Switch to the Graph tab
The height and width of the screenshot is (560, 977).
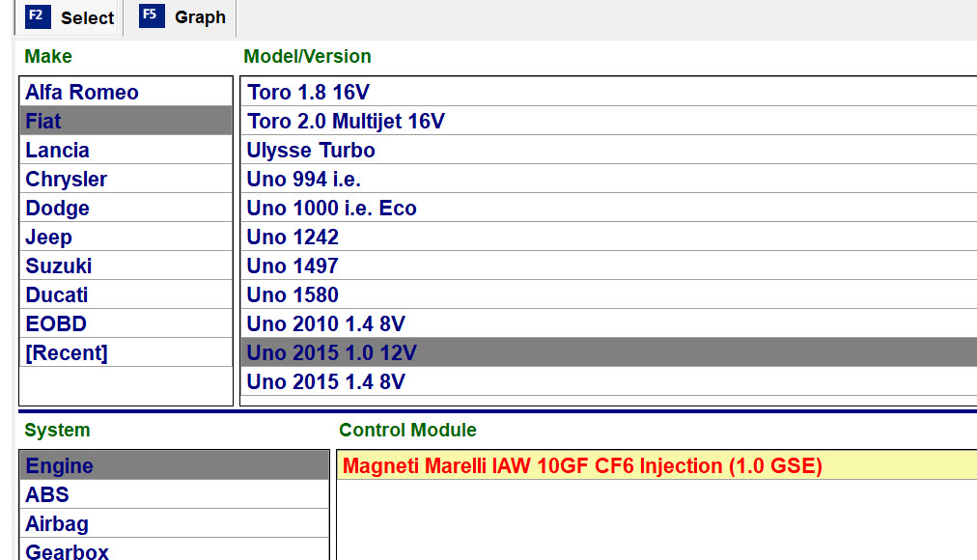[x=181, y=17]
